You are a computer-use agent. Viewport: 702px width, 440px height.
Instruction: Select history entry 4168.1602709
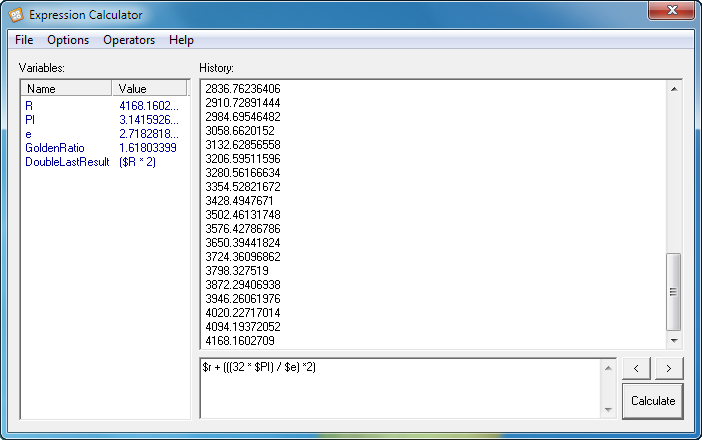(240, 341)
